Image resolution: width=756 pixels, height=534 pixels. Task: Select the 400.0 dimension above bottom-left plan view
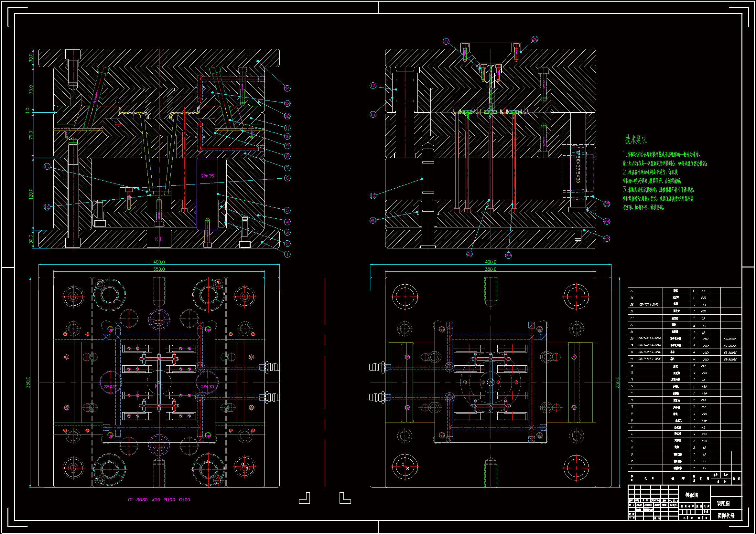[159, 262]
